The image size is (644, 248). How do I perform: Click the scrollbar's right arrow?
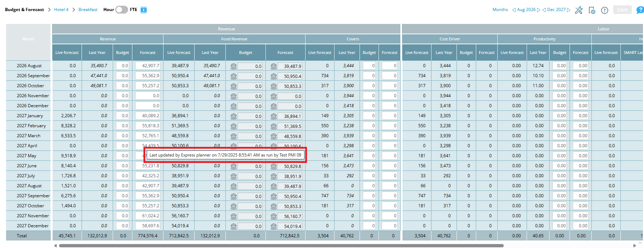[635, 245]
